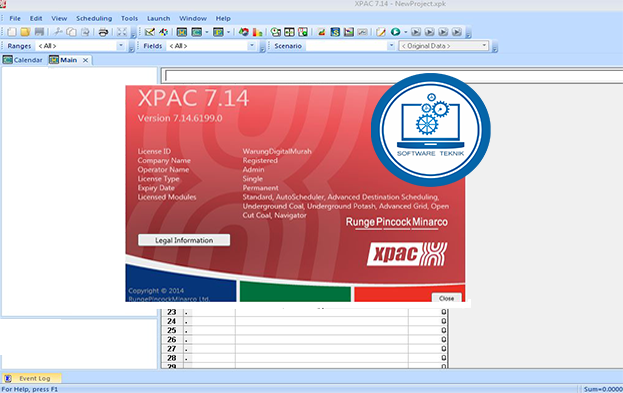The image size is (623, 393).
Task: Open the Tools menu
Action: [130, 18]
